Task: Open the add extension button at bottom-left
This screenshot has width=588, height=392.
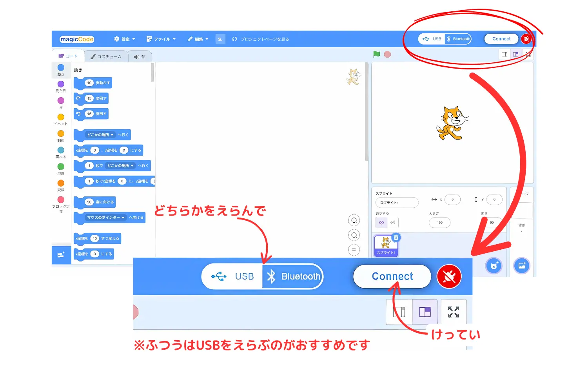Action: 61,255
